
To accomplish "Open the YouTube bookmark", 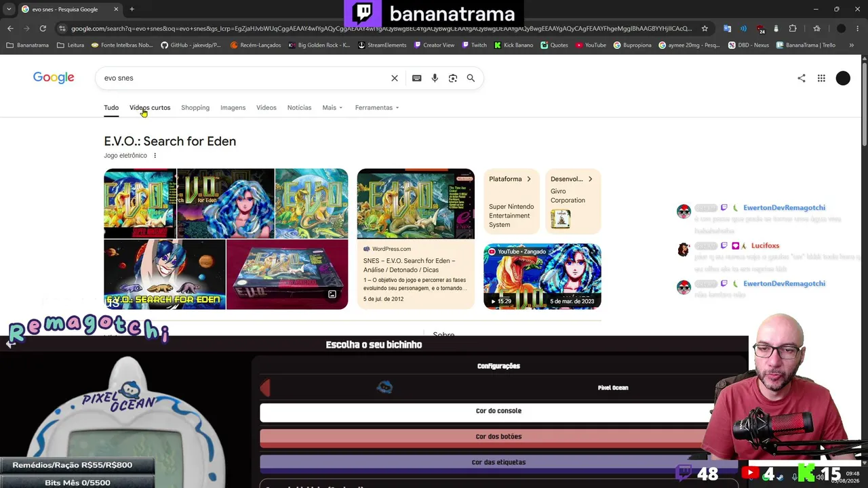I will coord(591,45).
